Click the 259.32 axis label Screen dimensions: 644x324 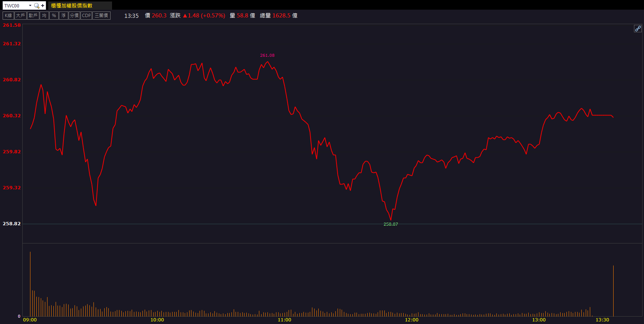point(12,188)
